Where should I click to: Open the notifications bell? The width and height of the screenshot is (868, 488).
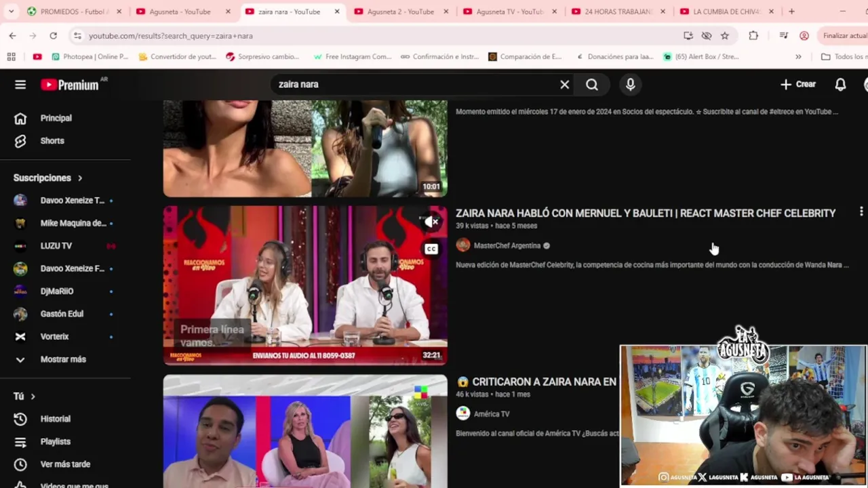840,84
